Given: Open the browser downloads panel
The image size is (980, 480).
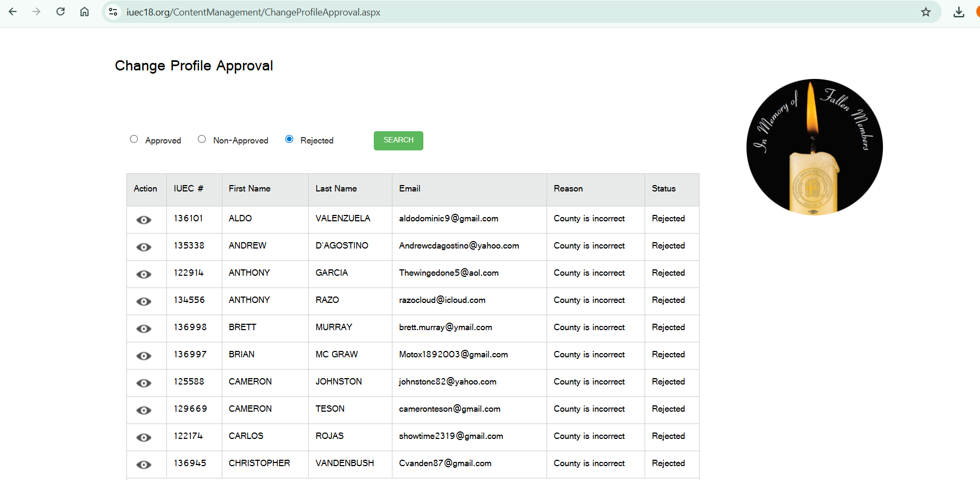Looking at the screenshot, I should tap(959, 12).
